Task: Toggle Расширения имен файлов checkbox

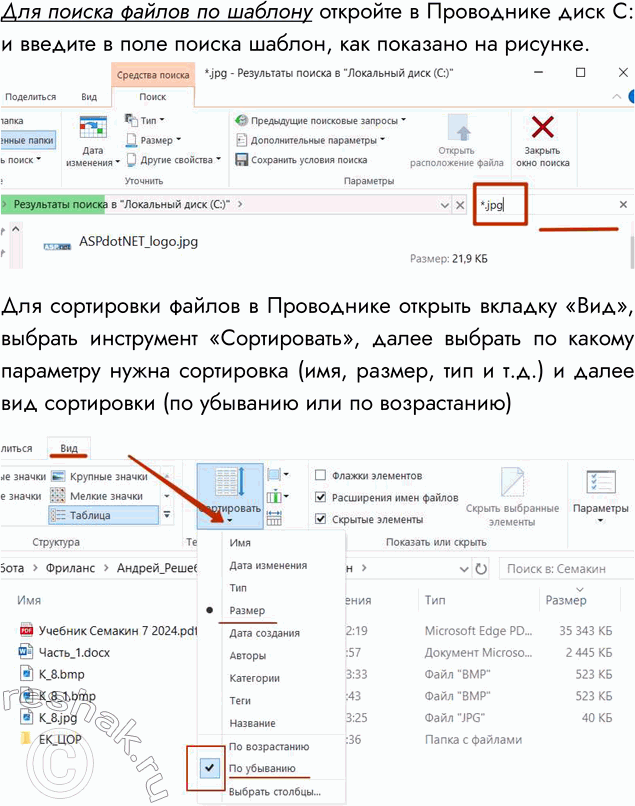Action: [320, 497]
